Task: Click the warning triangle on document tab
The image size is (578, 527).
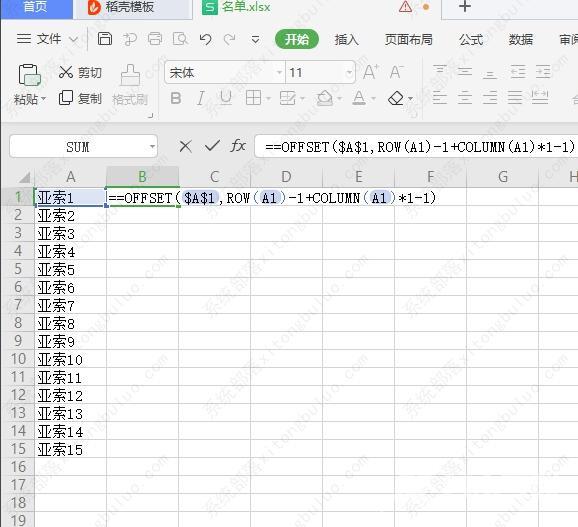Action: 405,6
